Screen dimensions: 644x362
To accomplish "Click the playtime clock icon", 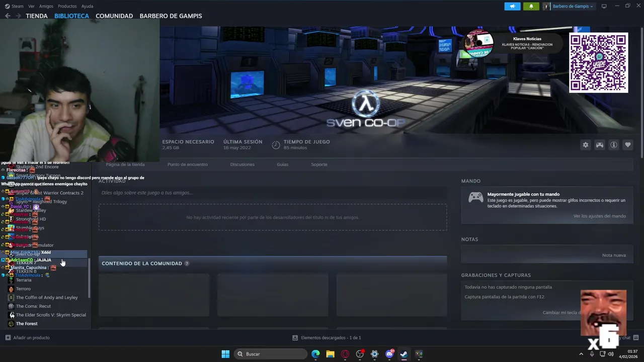I will [x=276, y=145].
